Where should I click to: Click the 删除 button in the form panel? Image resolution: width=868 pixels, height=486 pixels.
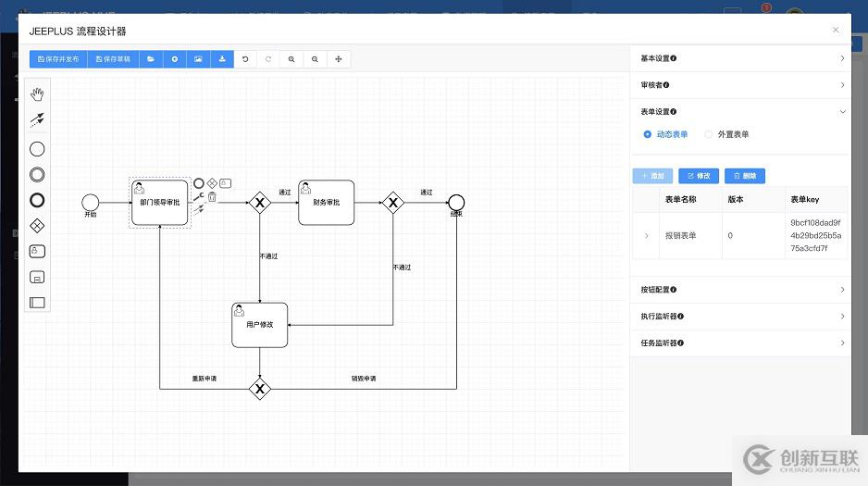744,176
